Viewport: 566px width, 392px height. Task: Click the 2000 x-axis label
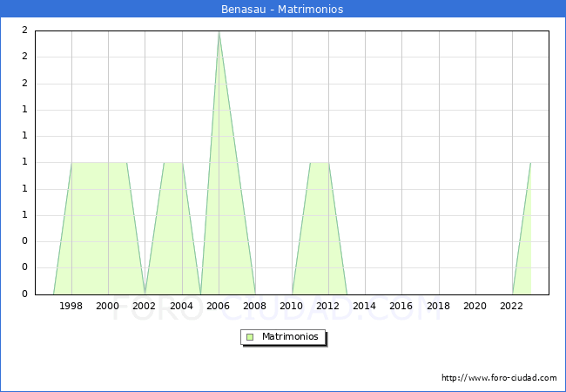[108, 306]
